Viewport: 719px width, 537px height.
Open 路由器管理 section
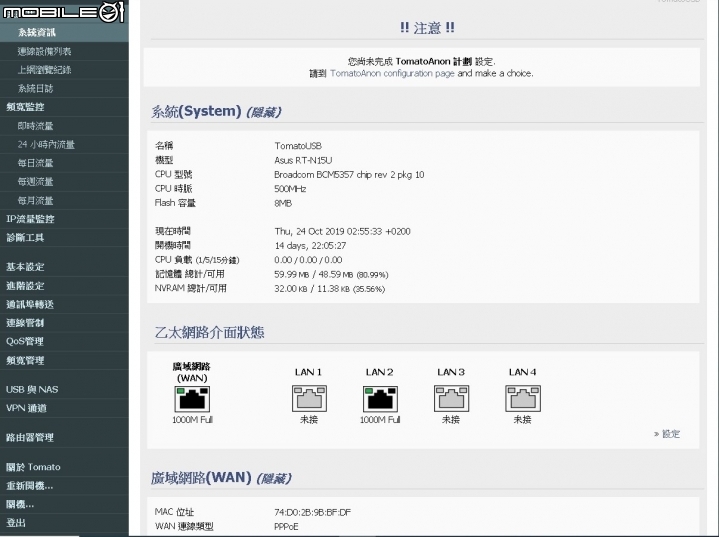click(30, 437)
